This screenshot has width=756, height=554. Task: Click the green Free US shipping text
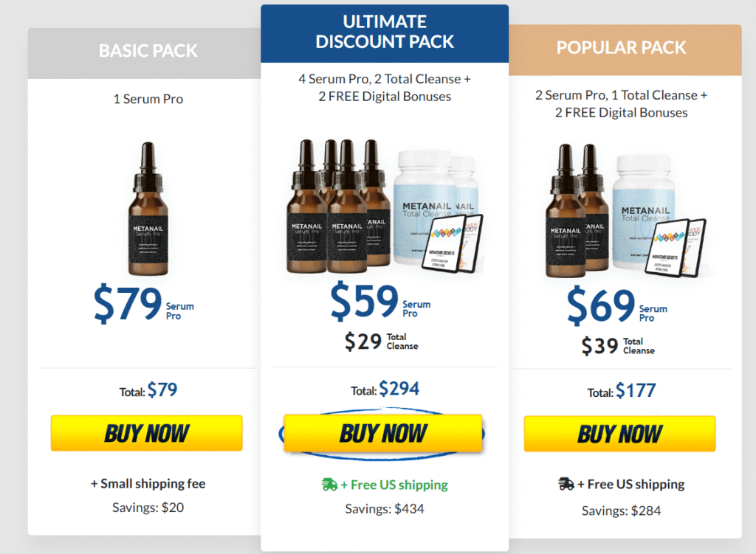point(394,485)
